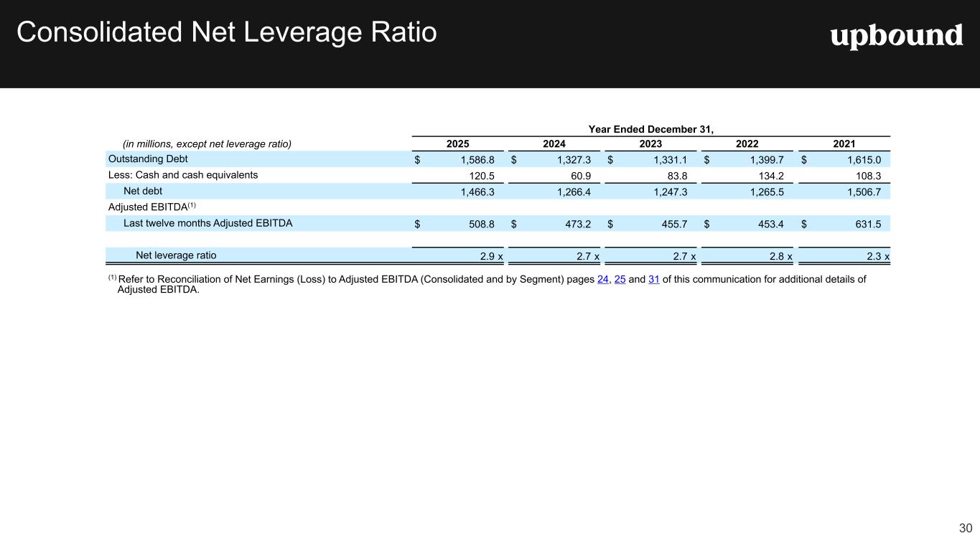The image size is (980, 551).
Task: Open the page 24 reference link
Action: click(603, 279)
